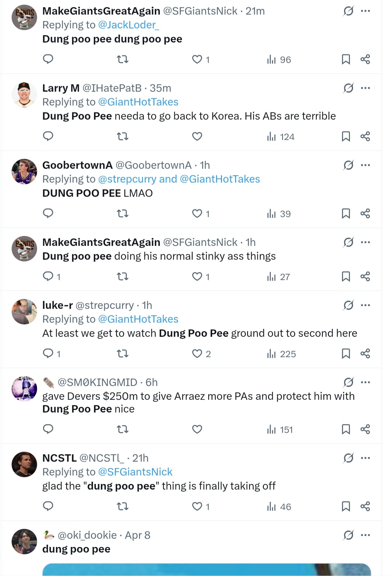Expand three-dot menu on @oki_dookie's tweet
392x576 pixels.
click(x=365, y=535)
